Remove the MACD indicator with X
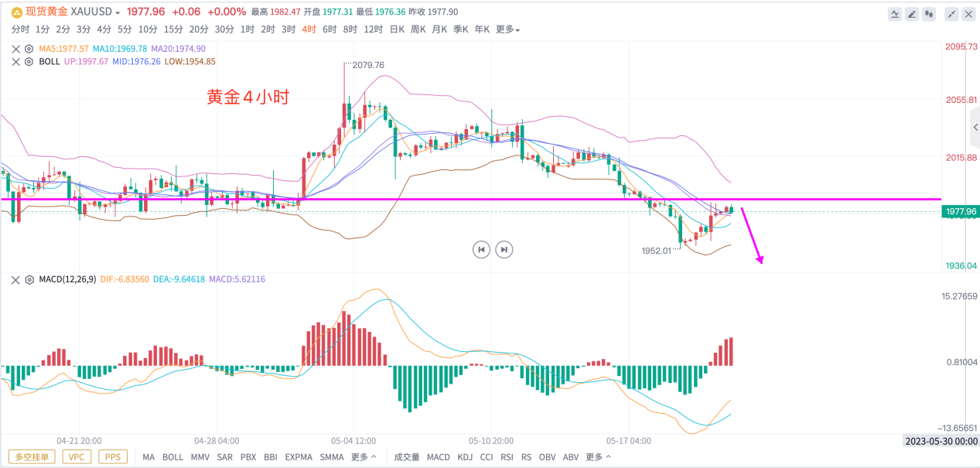 (x=15, y=279)
